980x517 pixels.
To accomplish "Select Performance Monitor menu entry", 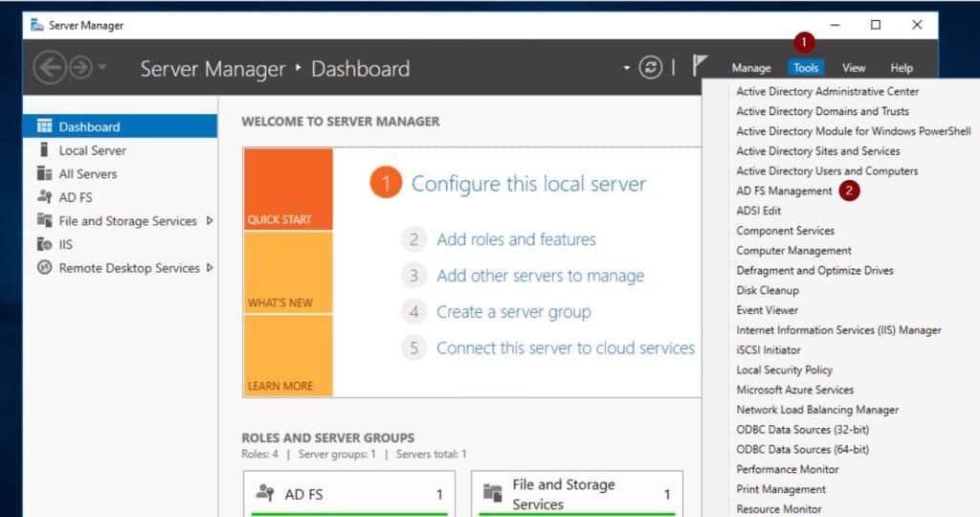I will click(x=788, y=469).
